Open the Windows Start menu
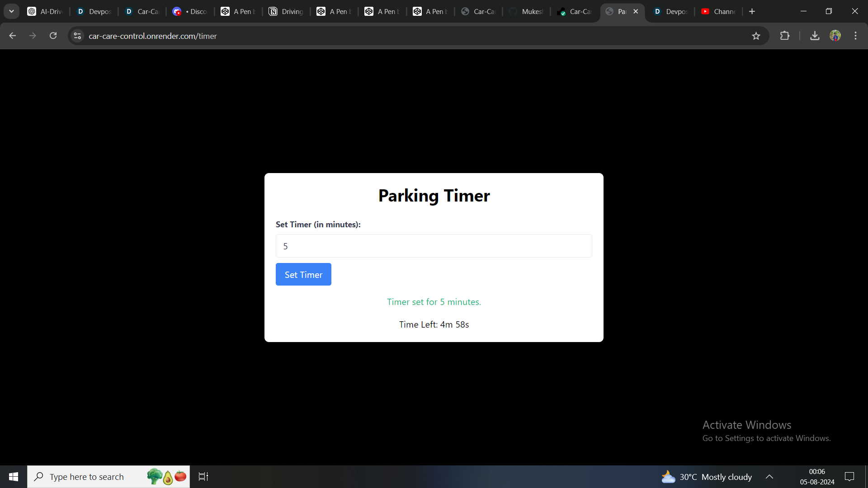868x488 pixels. [13, 476]
